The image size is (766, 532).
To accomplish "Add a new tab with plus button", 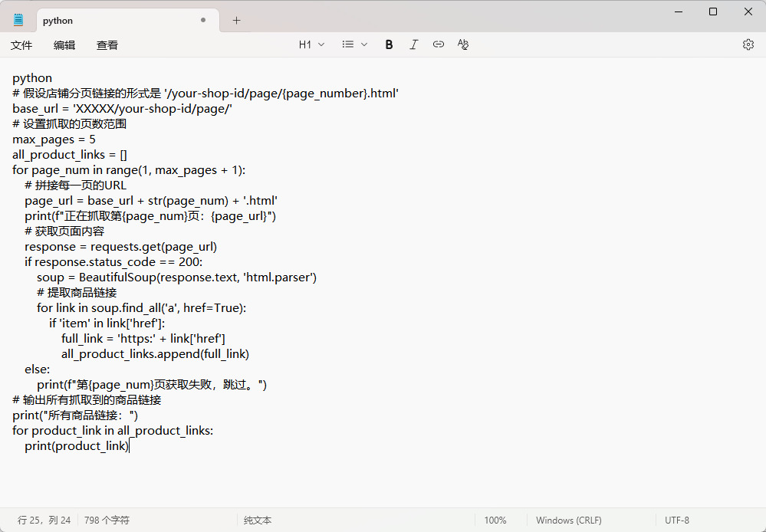I will pyautogui.click(x=236, y=21).
